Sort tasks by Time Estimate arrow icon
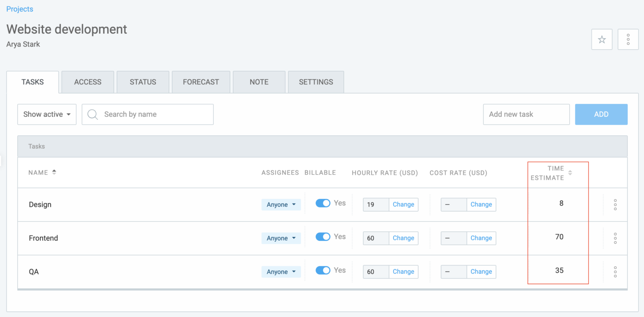 tap(570, 173)
